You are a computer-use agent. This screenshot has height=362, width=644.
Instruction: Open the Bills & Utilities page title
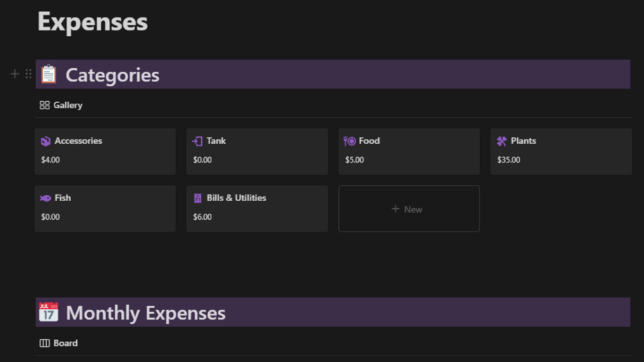(x=236, y=198)
